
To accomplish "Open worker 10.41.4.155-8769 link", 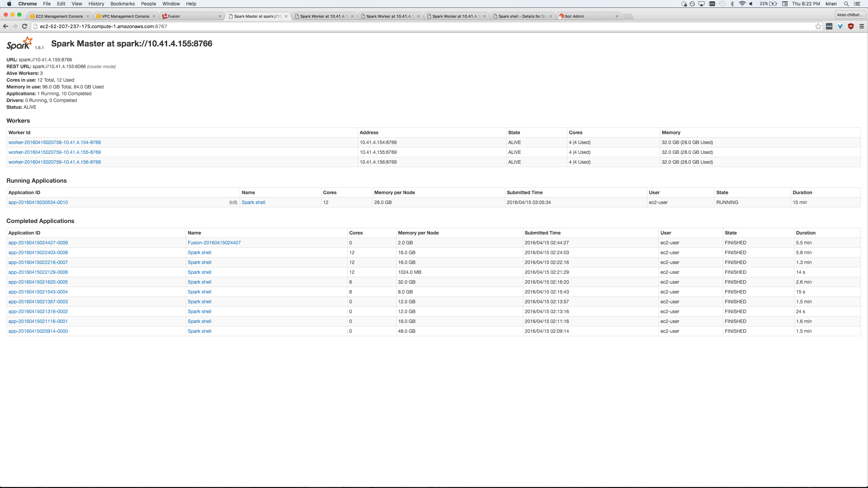I will pyautogui.click(x=55, y=152).
